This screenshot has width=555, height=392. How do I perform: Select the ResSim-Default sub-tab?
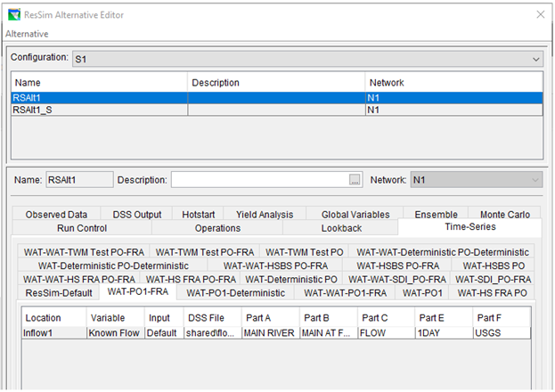pos(59,292)
